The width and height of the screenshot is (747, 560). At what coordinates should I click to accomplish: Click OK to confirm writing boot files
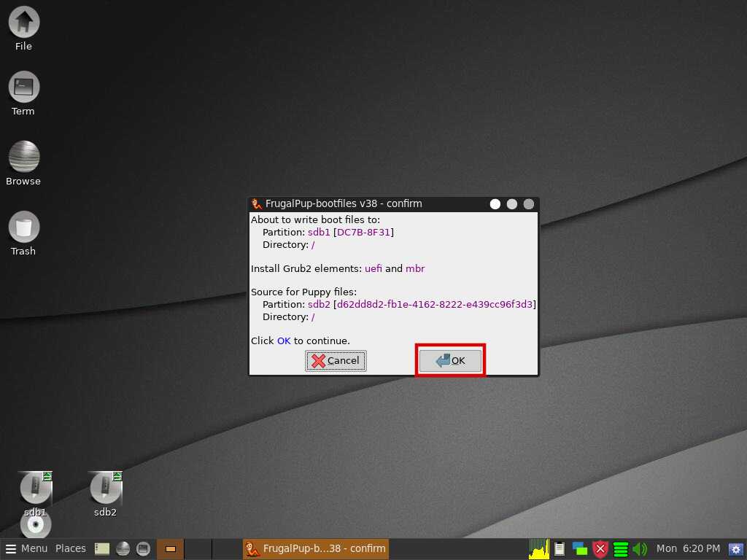pyautogui.click(x=450, y=360)
